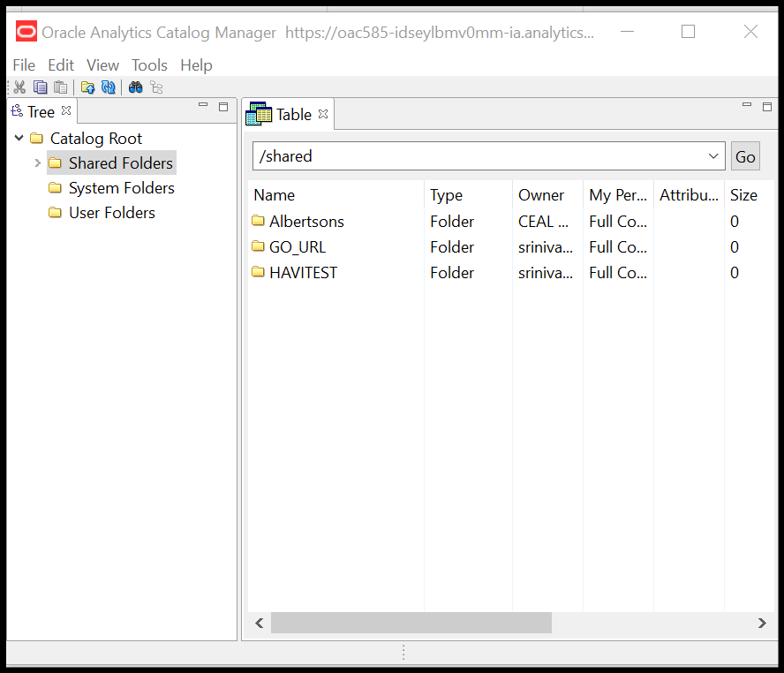The height and width of the screenshot is (673, 784).
Task: Expand the Shared Folders node
Action: coord(37,163)
